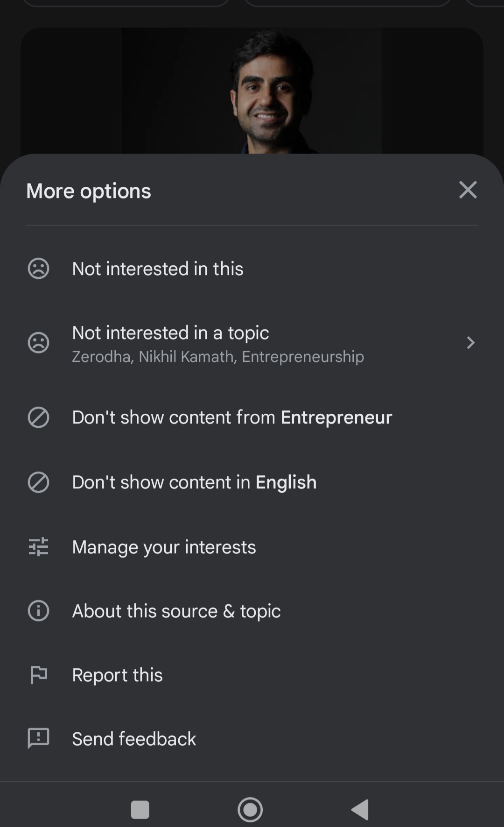
Task: Close the More options sheet
Action: pos(468,190)
